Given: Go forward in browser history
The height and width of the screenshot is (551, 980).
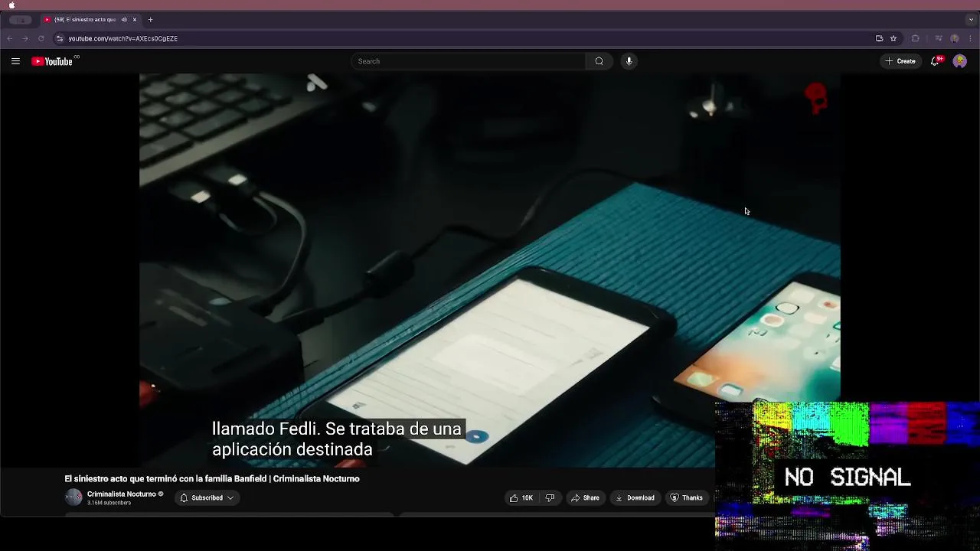Looking at the screenshot, I should (x=25, y=38).
